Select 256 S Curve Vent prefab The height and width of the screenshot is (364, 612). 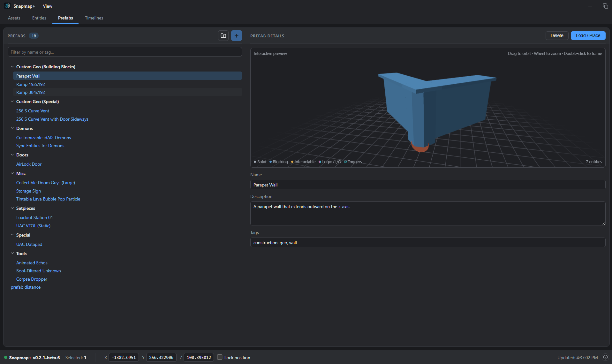click(33, 111)
